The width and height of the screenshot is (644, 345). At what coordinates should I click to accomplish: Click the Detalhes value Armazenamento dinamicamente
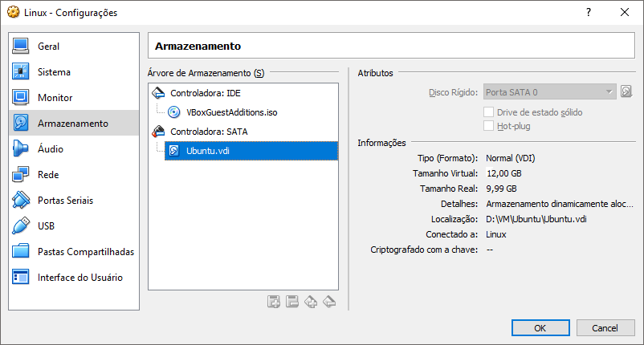click(x=560, y=204)
